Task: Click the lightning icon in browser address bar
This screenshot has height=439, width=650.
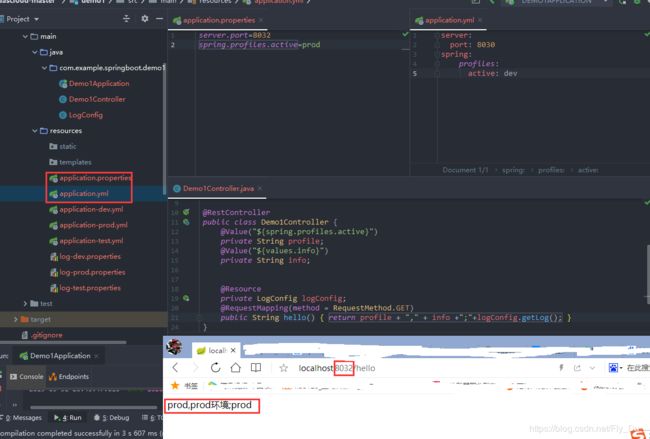Action: tap(561, 367)
